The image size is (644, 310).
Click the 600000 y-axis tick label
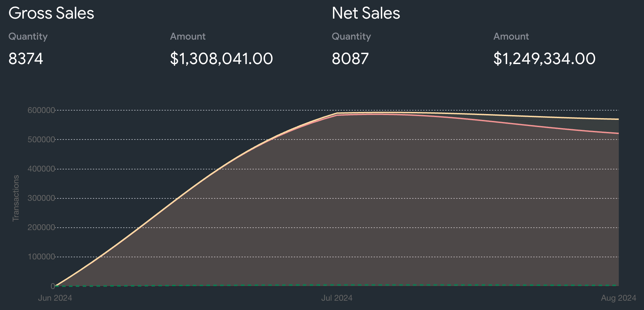click(x=41, y=110)
